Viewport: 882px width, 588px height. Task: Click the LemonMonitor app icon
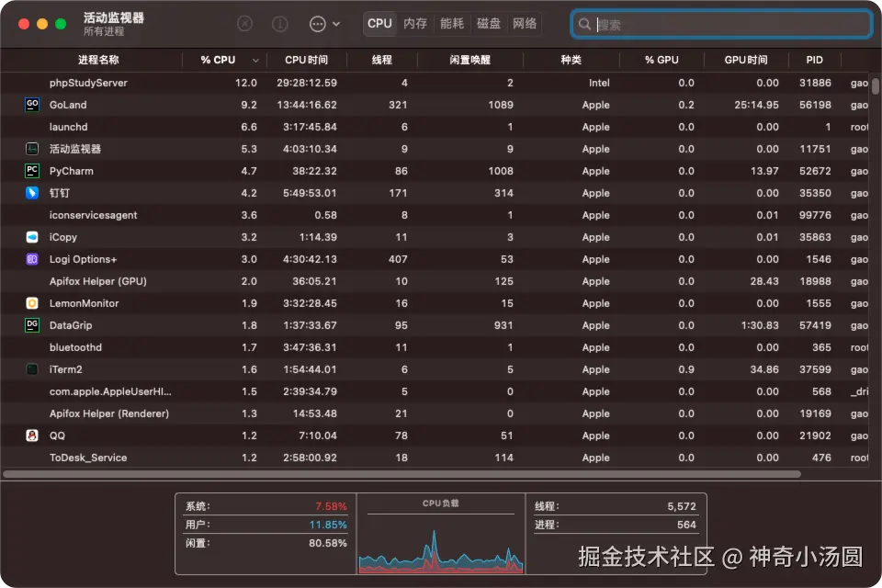(x=32, y=303)
